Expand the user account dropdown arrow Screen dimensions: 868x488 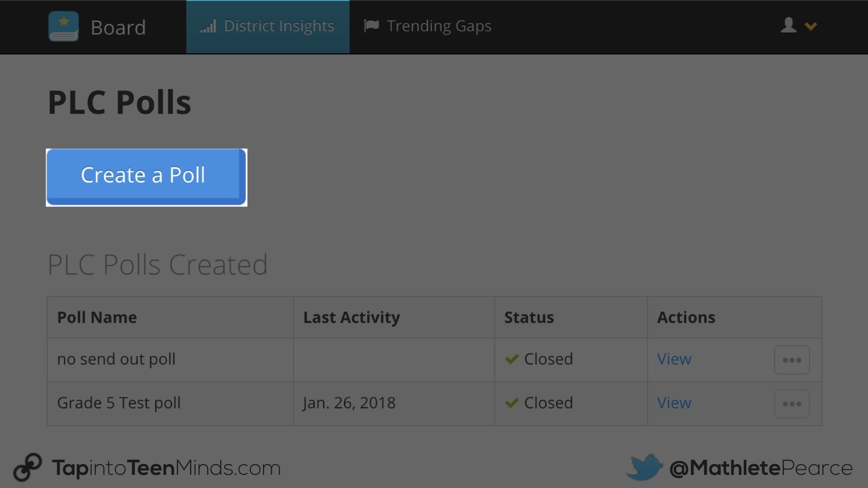coord(811,26)
